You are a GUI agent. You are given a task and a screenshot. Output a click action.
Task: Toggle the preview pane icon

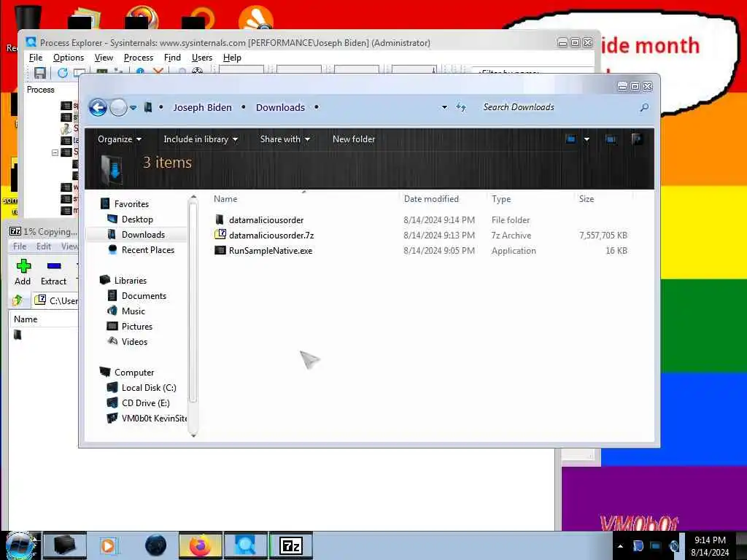pyautogui.click(x=611, y=139)
